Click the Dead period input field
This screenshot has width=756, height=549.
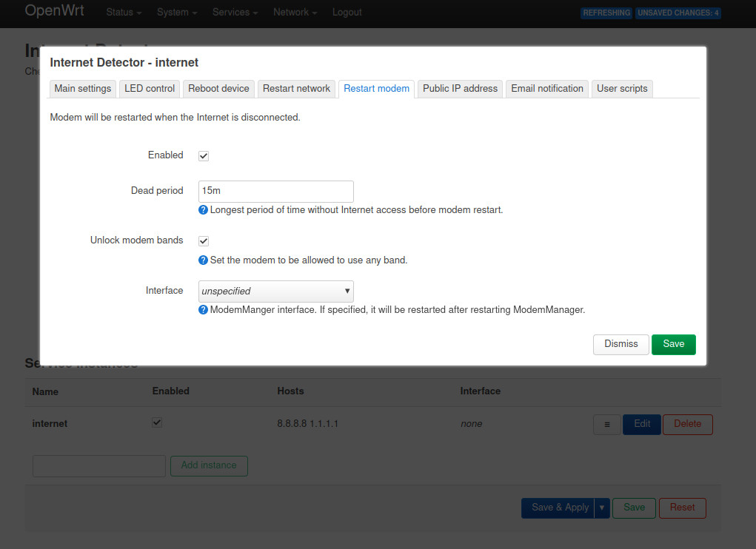point(275,191)
